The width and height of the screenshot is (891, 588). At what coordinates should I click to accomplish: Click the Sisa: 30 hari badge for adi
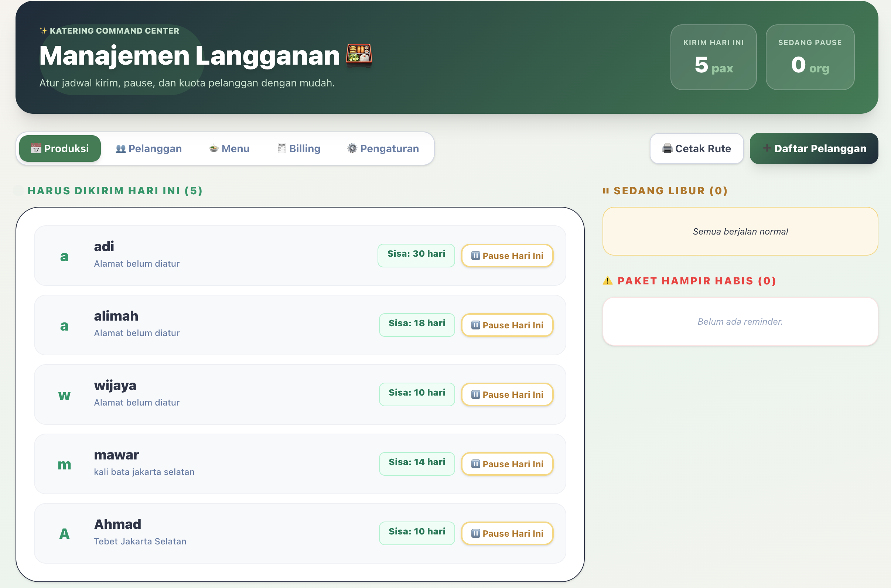[x=416, y=254]
